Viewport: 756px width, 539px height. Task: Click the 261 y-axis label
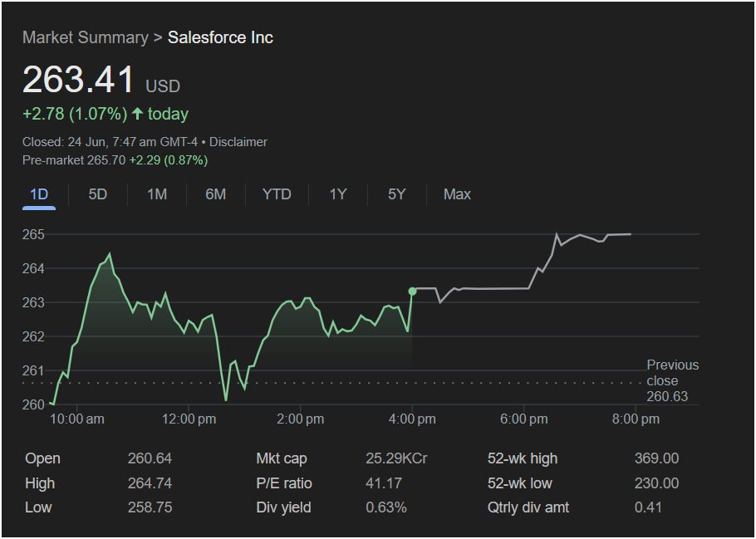click(33, 370)
